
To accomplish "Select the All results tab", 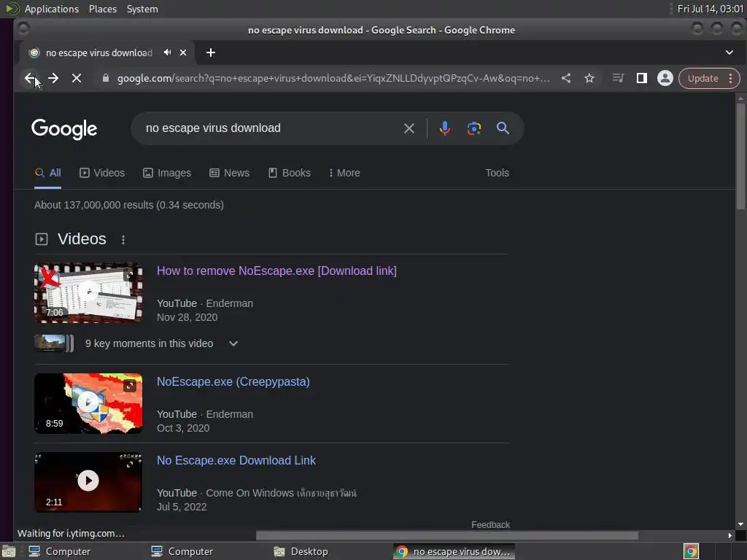I will [x=47, y=173].
